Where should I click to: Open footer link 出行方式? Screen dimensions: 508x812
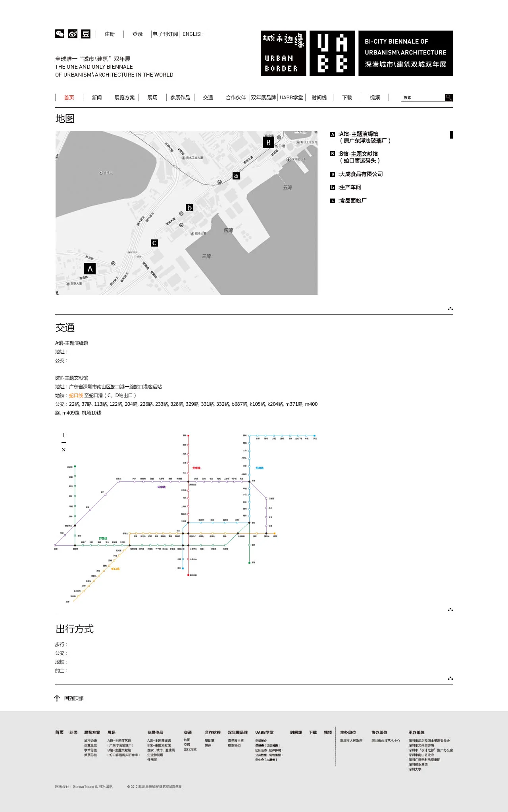190,749
